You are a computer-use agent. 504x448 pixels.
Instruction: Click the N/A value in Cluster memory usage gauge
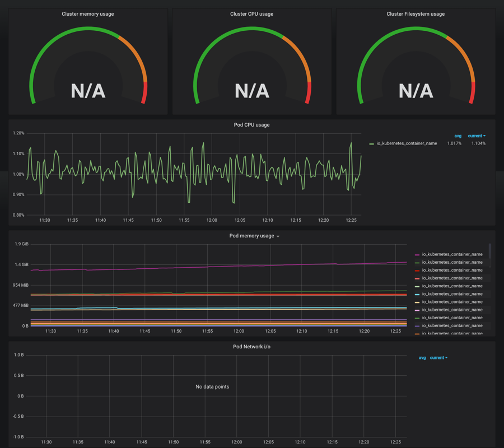(x=88, y=91)
